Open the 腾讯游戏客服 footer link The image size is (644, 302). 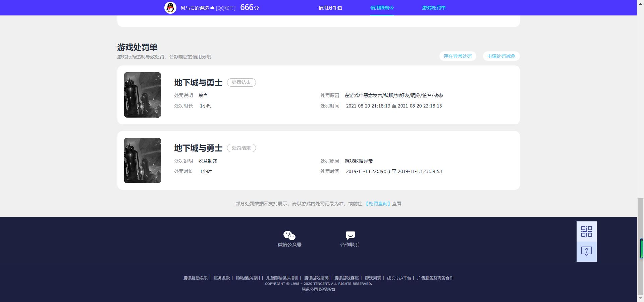tap(346, 278)
